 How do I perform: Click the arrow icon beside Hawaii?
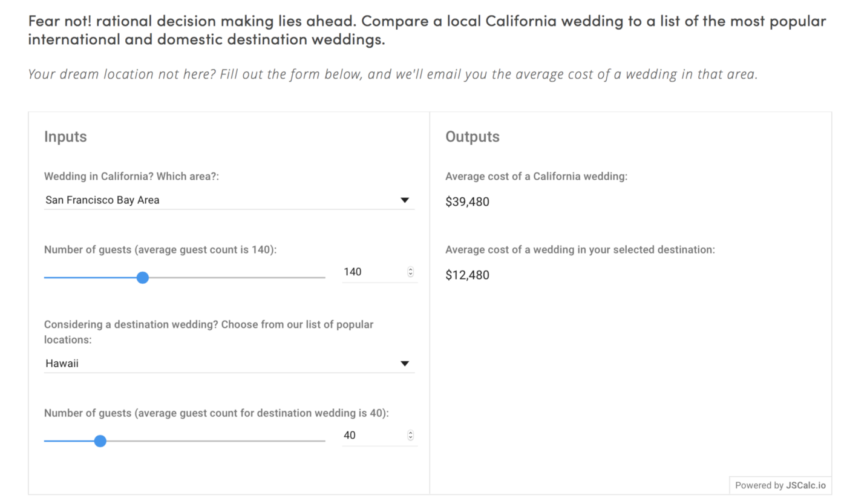point(405,364)
